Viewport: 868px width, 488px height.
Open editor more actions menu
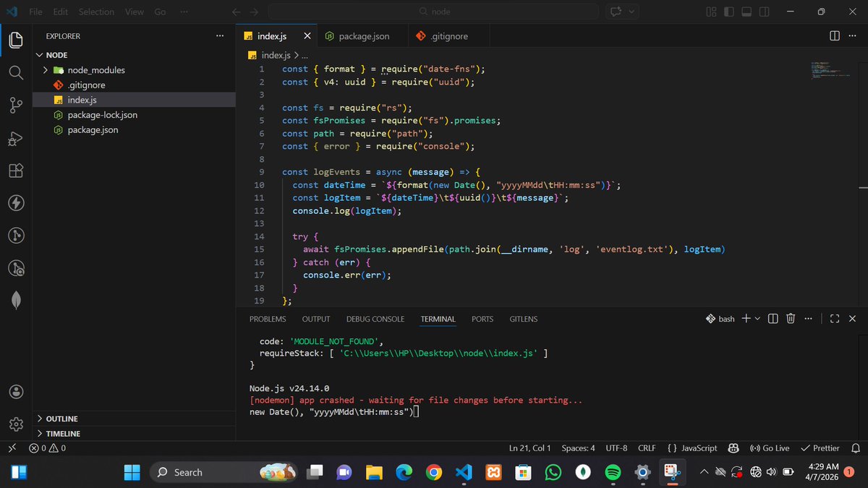point(852,35)
